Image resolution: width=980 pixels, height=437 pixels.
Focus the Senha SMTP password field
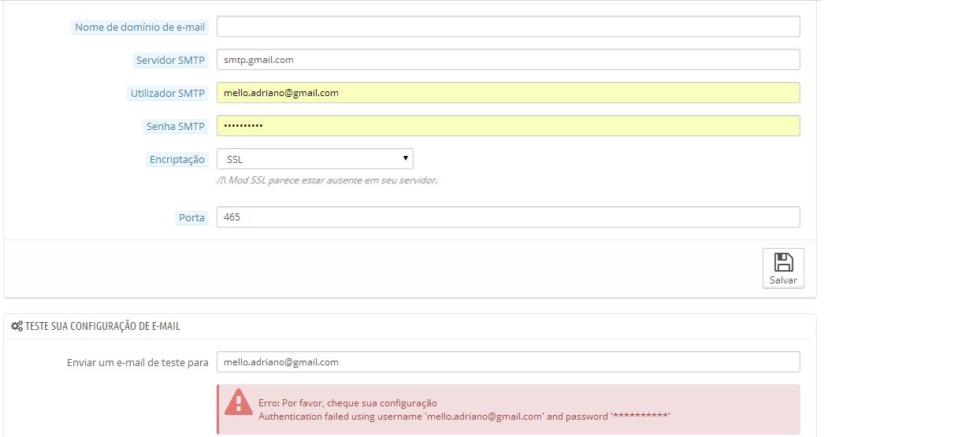coord(508,125)
